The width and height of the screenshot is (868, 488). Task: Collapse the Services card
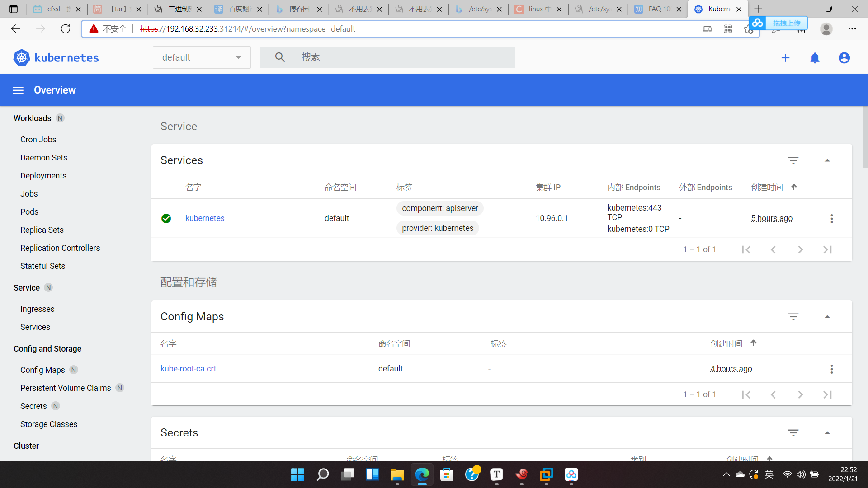(827, 160)
